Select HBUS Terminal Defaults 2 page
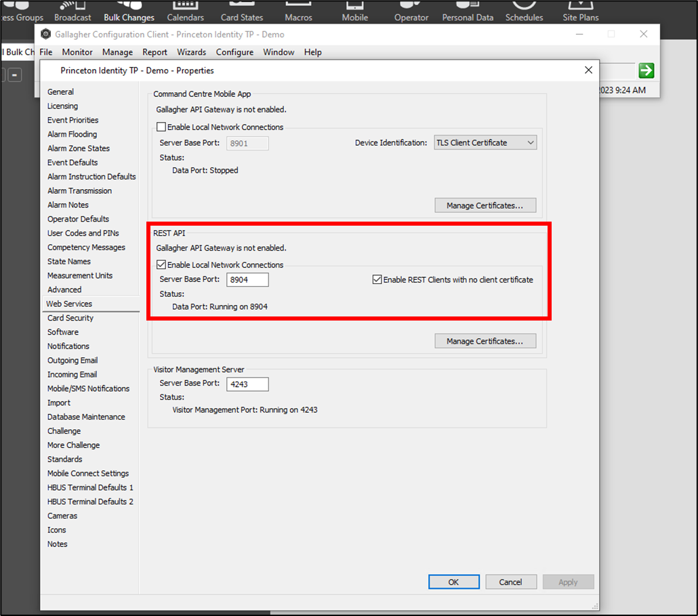 pos(90,501)
